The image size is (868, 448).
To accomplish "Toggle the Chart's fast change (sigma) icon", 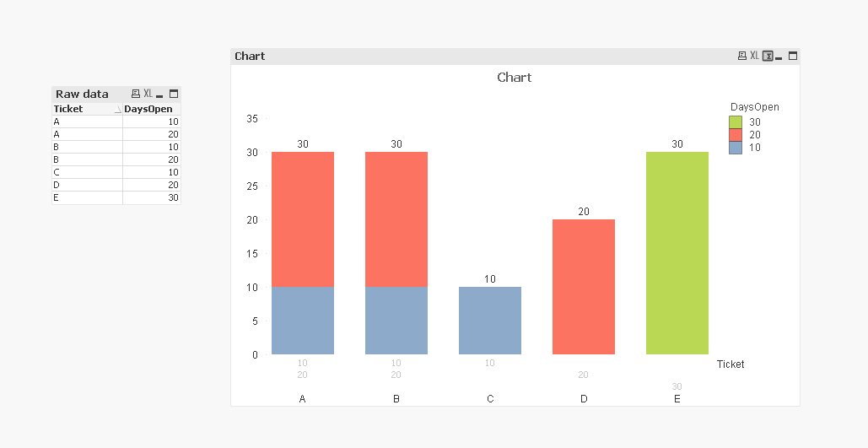I will (x=768, y=56).
